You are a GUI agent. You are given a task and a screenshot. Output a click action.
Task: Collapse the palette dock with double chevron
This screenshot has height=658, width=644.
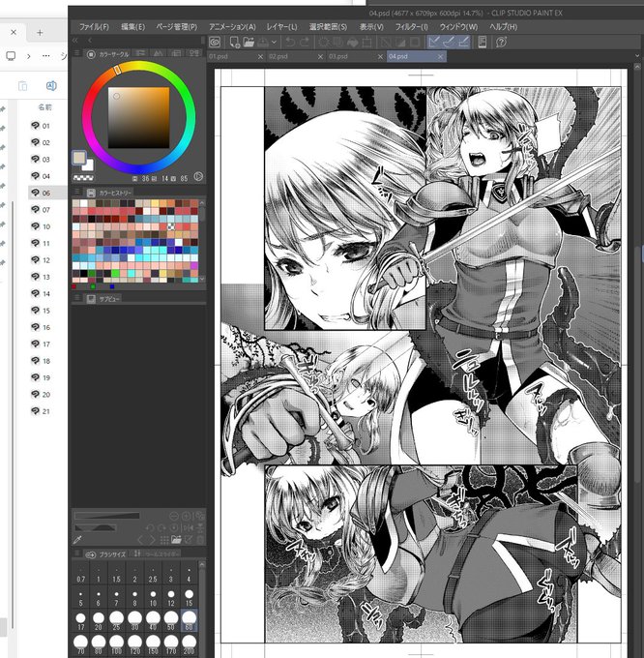pos(75,41)
